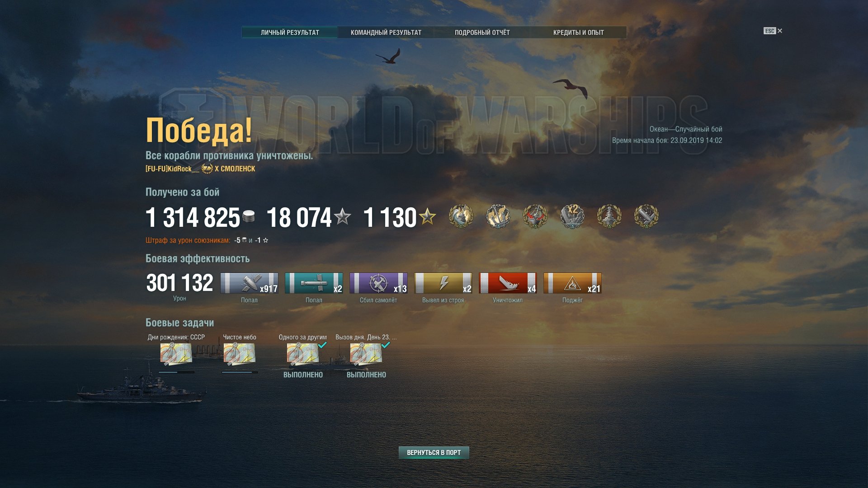
Task: Open the Вызов дня mission thumbnail
Action: point(366,354)
